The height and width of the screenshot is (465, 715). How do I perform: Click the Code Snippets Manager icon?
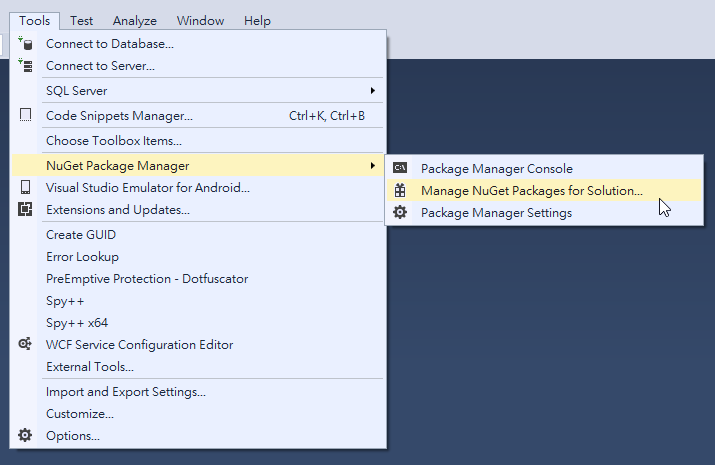click(26, 116)
